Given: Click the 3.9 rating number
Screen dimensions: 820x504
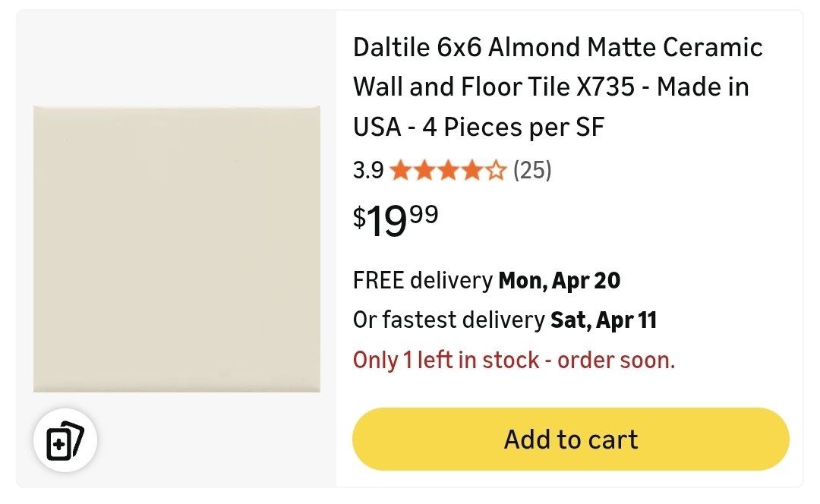Looking at the screenshot, I should [x=368, y=171].
